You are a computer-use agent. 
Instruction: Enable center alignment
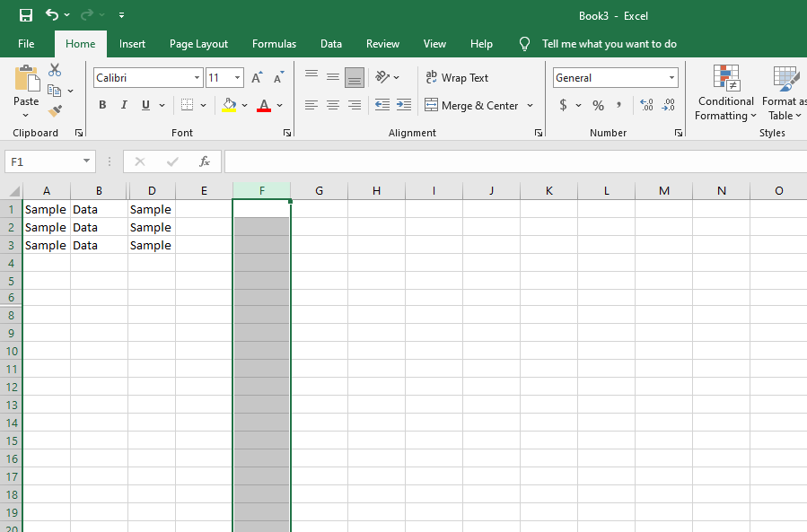pyautogui.click(x=332, y=105)
